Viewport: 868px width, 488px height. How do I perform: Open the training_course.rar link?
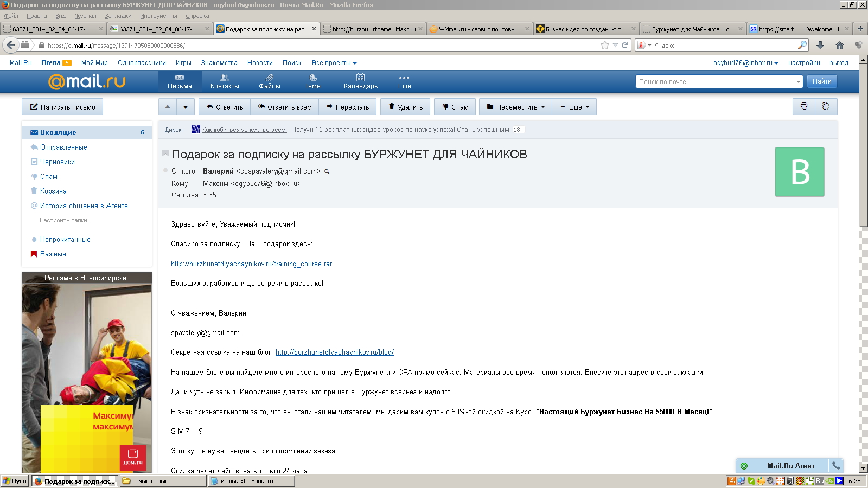(251, 264)
